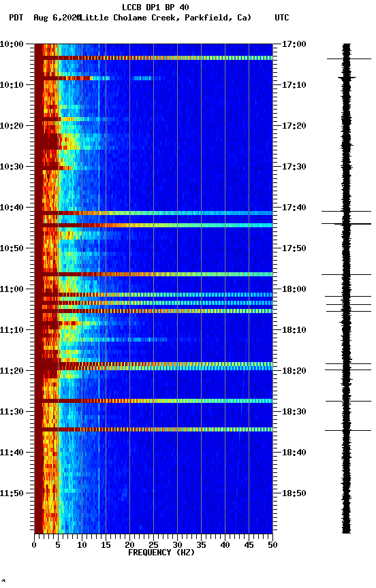Viewport: 376px width, 588px height.
Task: Click the 20 Hz frequency axis label
Action: coord(129,546)
